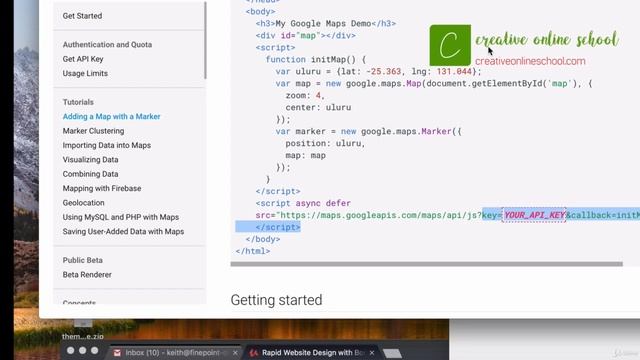Click the closing </html> tag
This screenshot has width=640, height=360.
pos(253,251)
